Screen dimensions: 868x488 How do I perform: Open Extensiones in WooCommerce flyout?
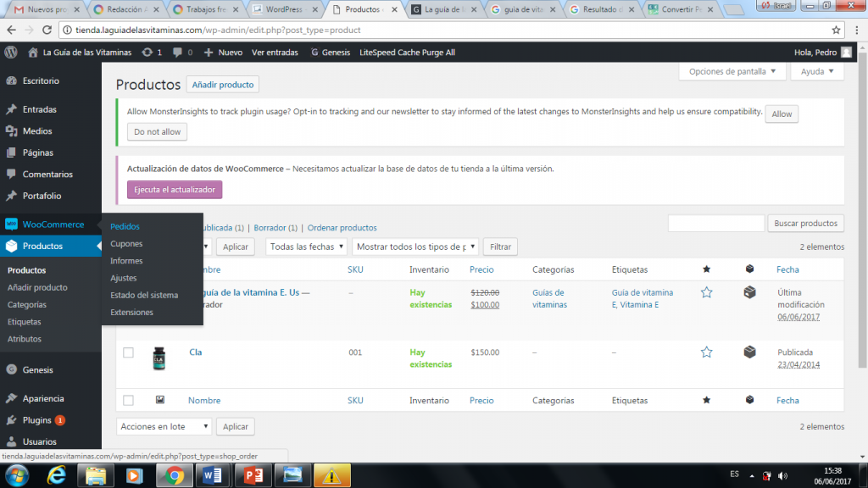(x=131, y=312)
